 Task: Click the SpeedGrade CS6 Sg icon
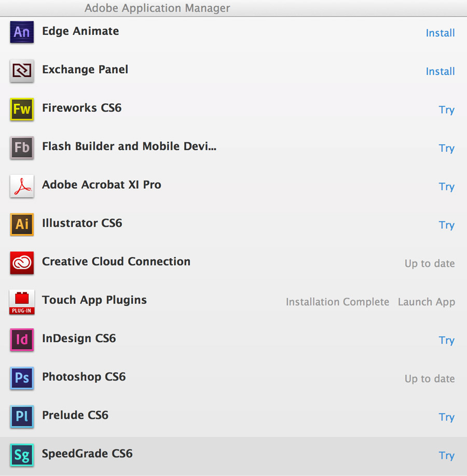coord(22,455)
